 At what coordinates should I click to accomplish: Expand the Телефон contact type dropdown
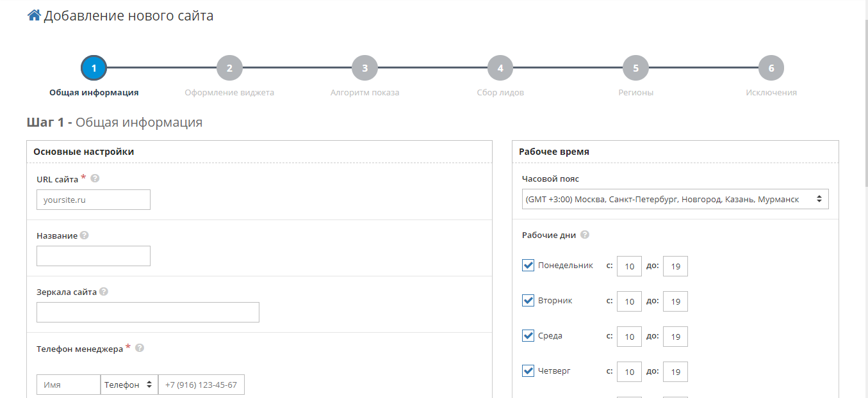tap(129, 385)
